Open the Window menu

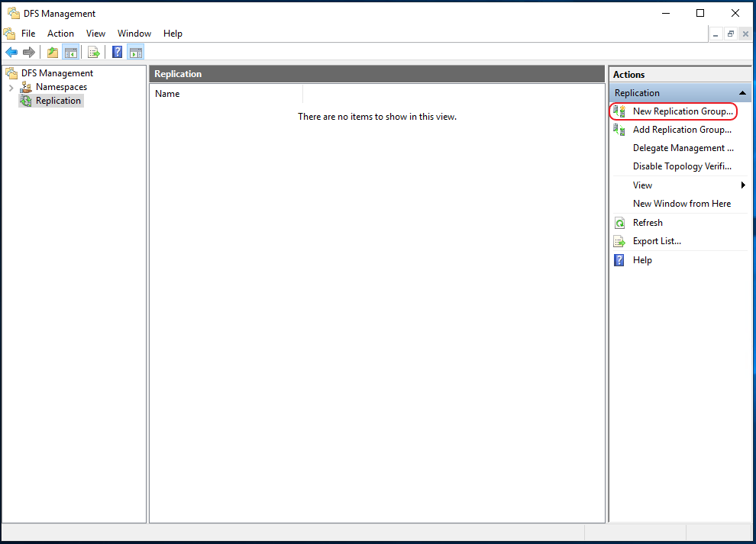134,34
